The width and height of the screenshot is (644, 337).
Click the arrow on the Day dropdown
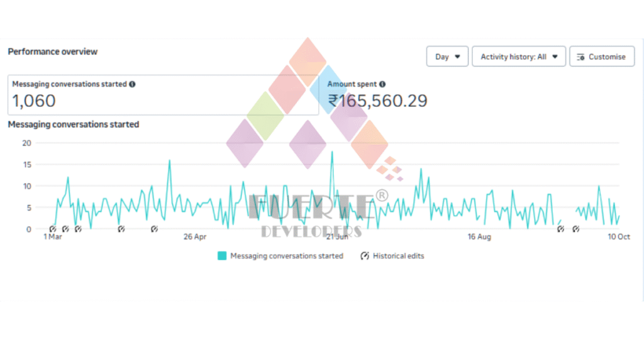pyautogui.click(x=457, y=57)
